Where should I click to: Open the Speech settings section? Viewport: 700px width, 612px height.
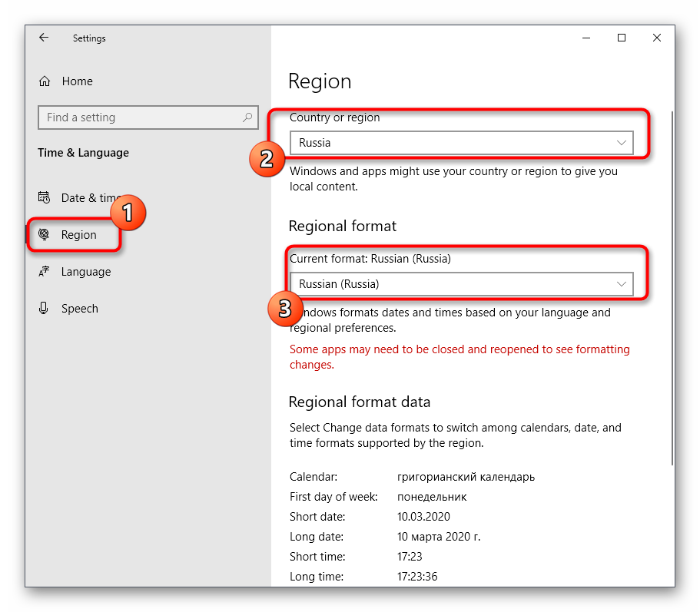tap(80, 309)
